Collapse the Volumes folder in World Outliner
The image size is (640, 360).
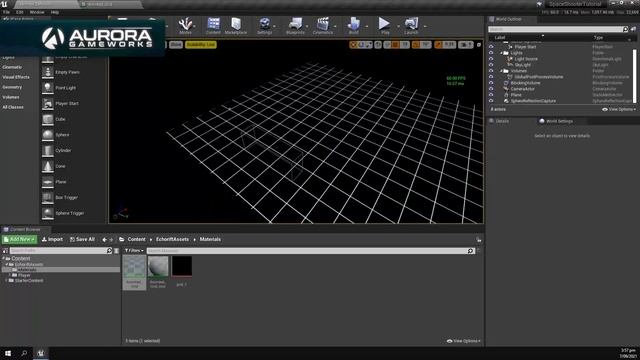click(502, 71)
